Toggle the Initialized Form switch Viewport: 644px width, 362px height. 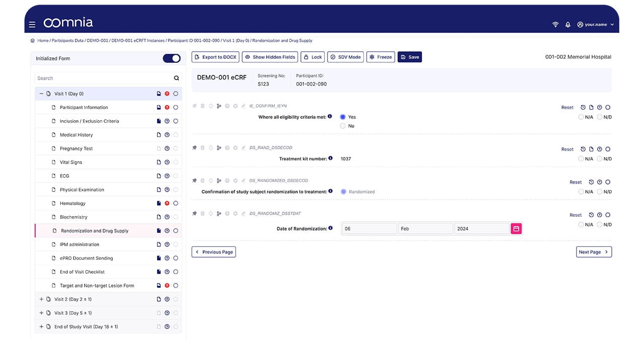click(x=172, y=58)
